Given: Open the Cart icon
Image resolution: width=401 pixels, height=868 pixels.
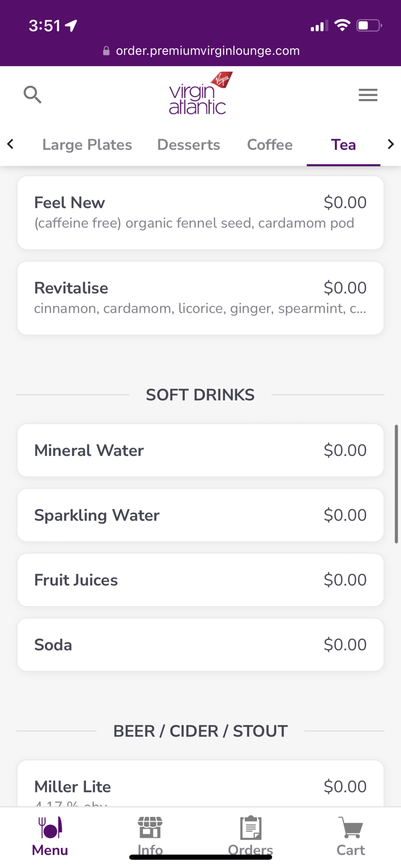Looking at the screenshot, I should [x=351, y=828].
